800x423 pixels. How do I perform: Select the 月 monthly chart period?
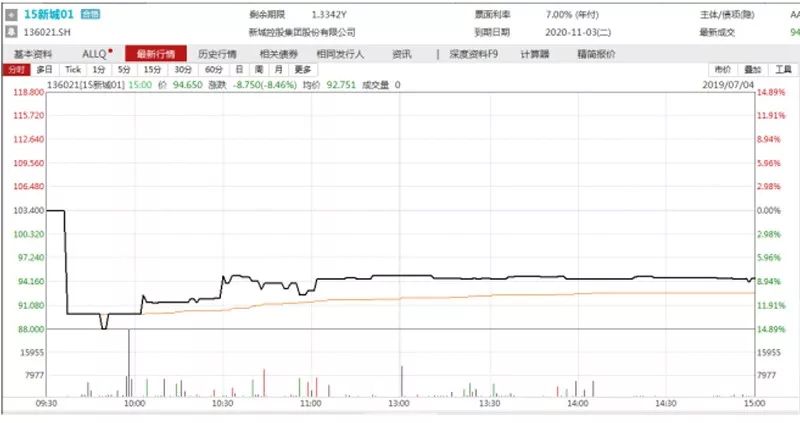pyautogui.click(x=279, y=69)
